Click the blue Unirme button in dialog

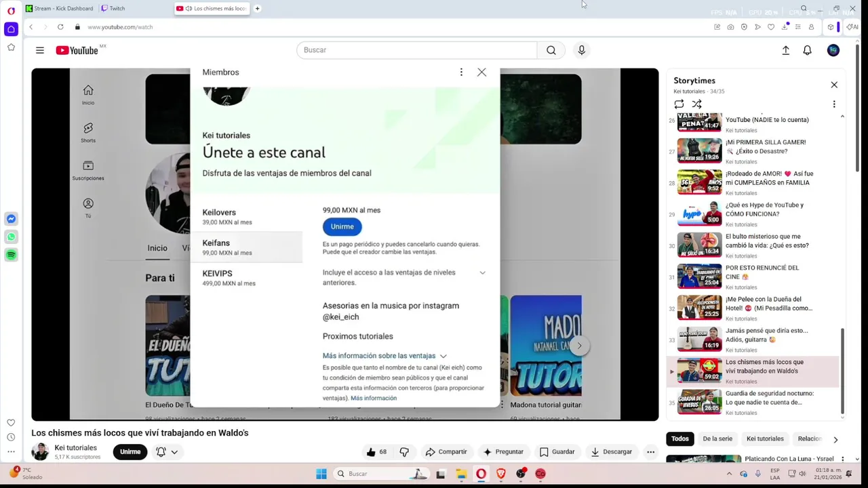click(342, 226)
